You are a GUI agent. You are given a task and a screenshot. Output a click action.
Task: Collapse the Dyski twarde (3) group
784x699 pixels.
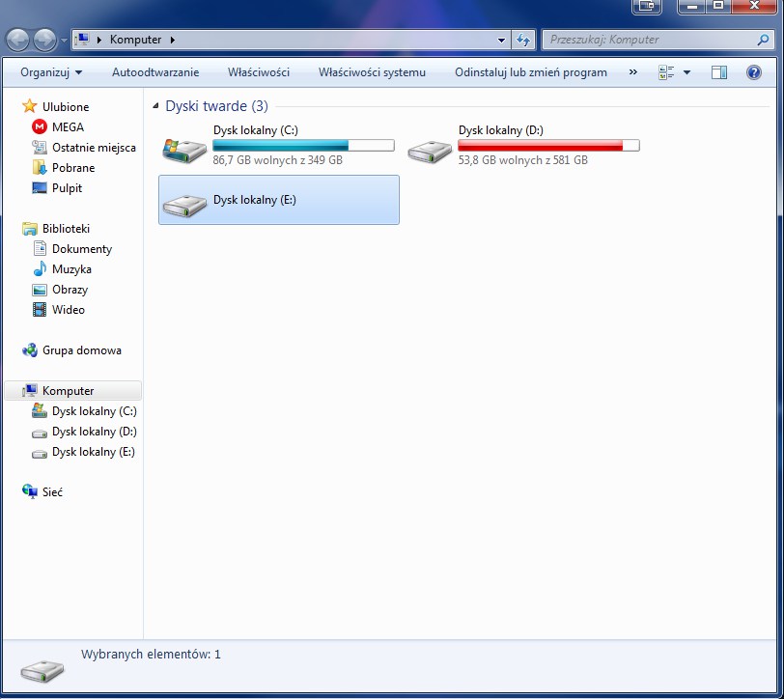click(x=155, y=106)
